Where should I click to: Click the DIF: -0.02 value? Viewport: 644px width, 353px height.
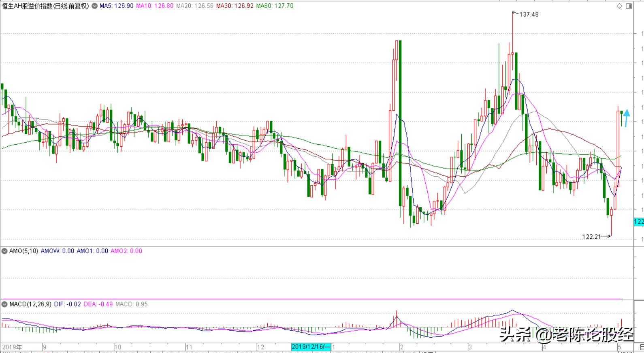67,304
